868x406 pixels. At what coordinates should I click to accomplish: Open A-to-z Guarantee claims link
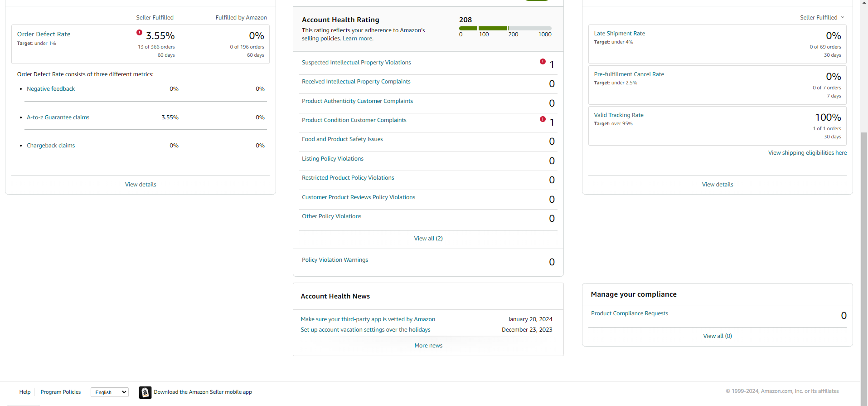click(x=58, y=117)
